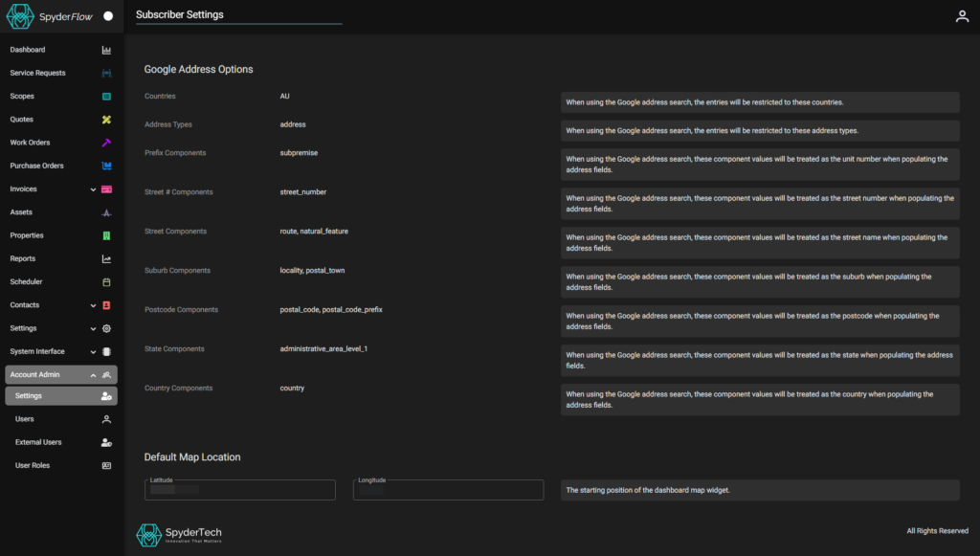Collapse the Account Admin section

[92, 374]
